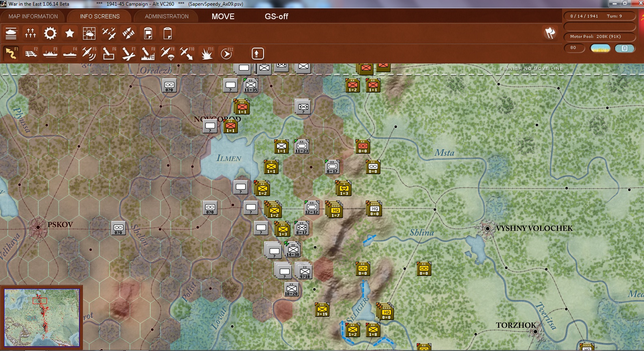
Task: Select the F4 amphibious transport icon
Action: (70, 53)
